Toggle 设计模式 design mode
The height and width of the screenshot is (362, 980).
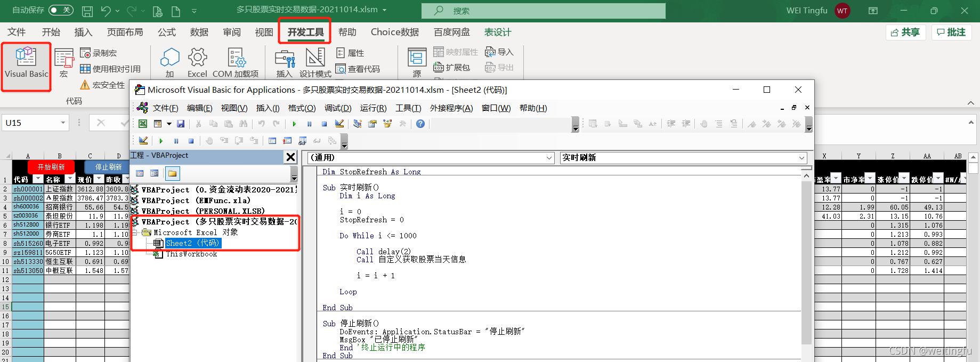tap(315, 63)
